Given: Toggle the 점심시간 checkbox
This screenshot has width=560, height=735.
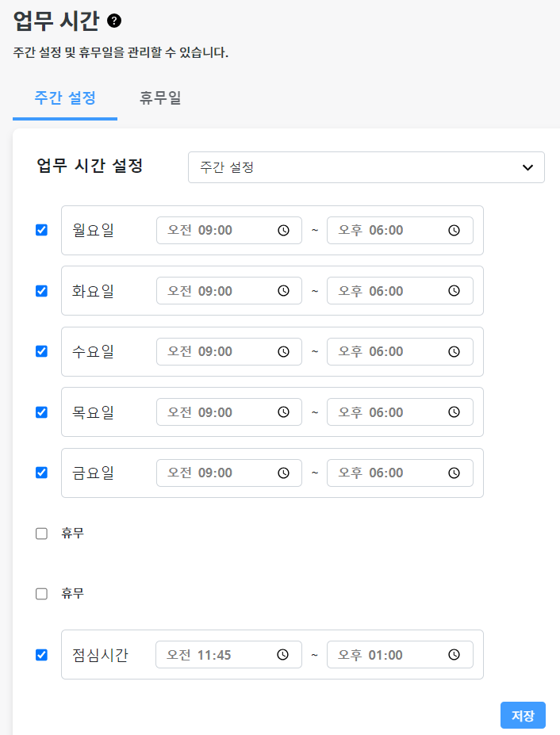Looking at the screenshot, I should [x=41, y=655].
